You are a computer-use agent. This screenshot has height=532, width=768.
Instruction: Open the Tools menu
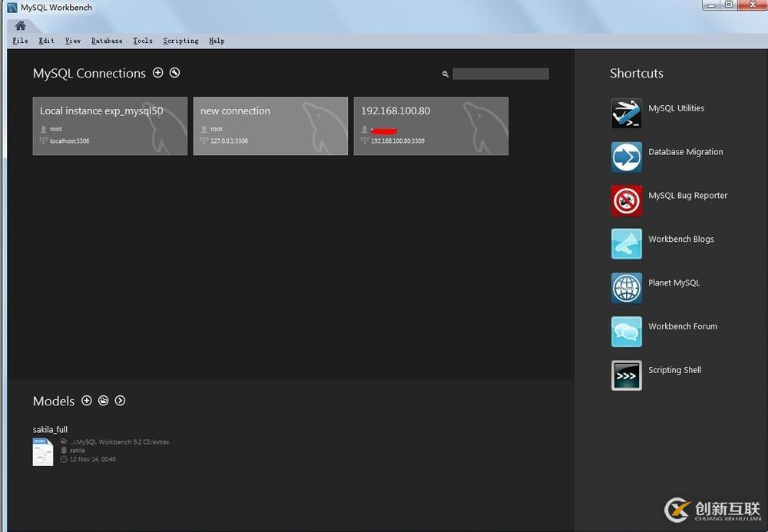(143, 41)
